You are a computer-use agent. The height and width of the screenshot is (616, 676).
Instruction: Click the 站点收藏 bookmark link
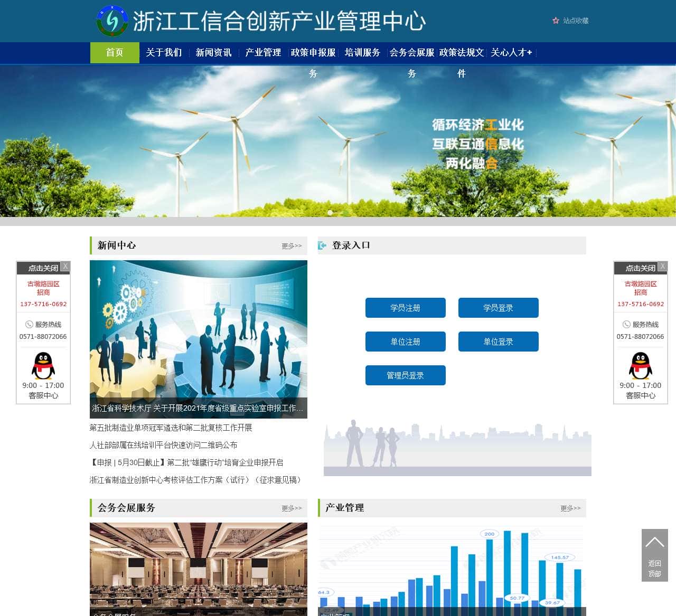(576, 21)
